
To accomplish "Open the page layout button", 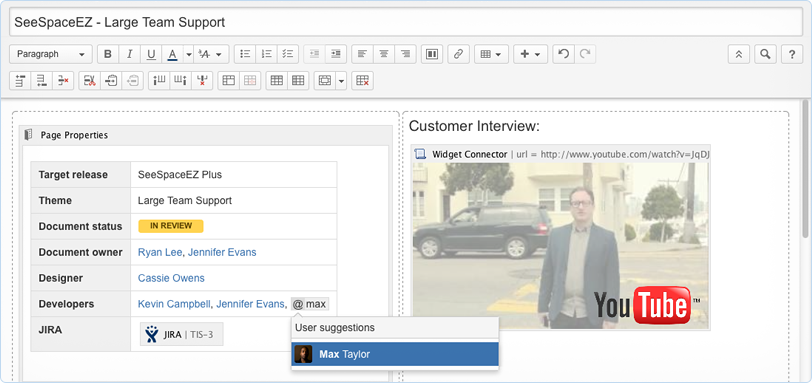I will coord(432,54).
